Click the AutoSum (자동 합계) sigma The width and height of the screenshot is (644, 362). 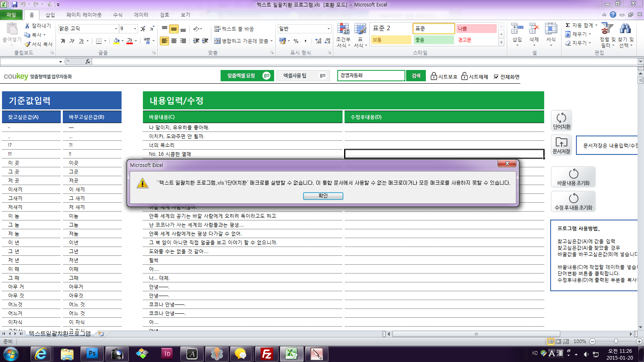(x=568, y=25)
